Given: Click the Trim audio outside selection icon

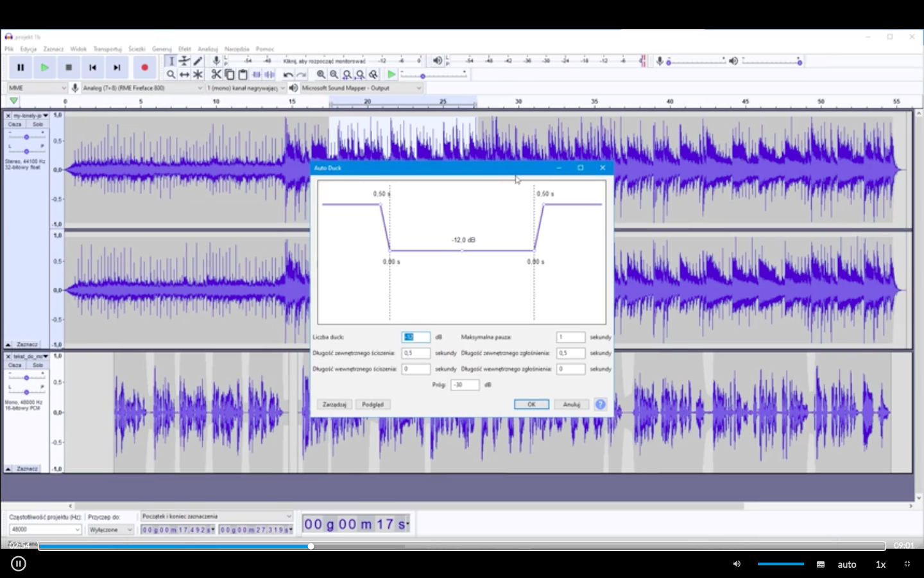Looking at the screenshot, I should (256, 74).
